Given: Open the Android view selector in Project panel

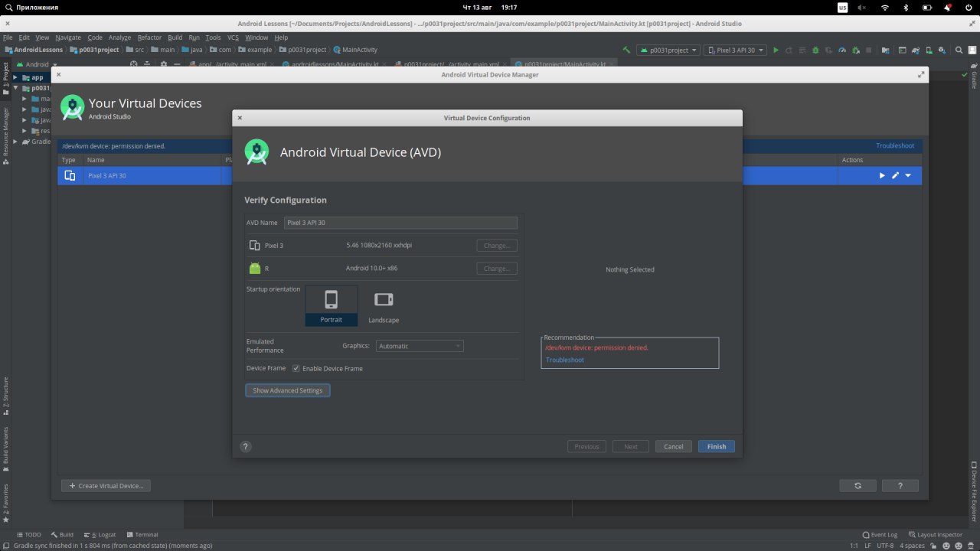Looking at the screenshot, I should tap(37, 65).
